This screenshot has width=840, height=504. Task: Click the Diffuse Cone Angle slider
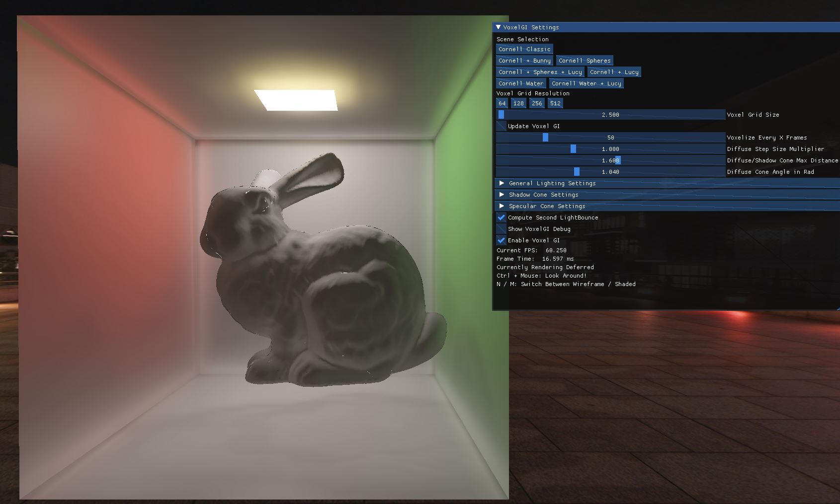click(610, 172)
